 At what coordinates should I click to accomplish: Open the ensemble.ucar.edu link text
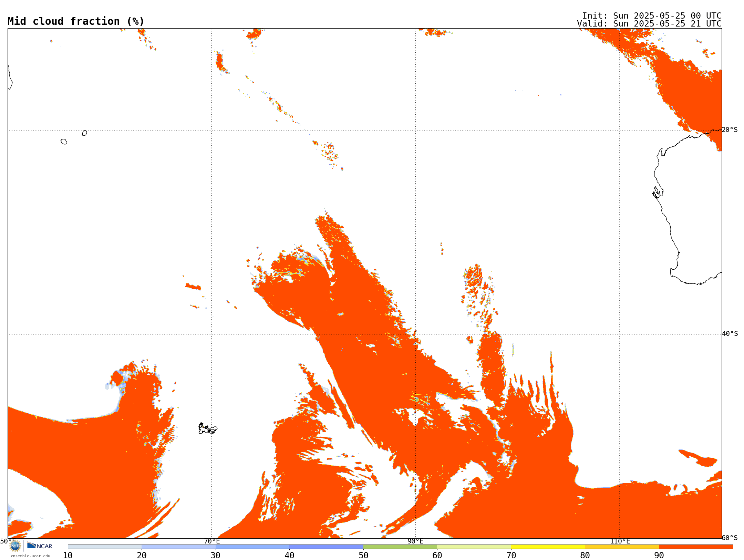(30, 556)
